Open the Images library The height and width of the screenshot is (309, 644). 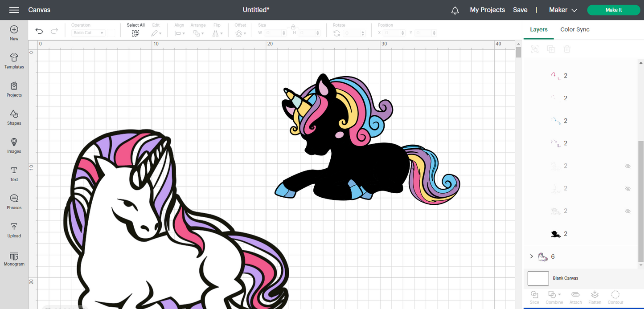pos(14,146)
